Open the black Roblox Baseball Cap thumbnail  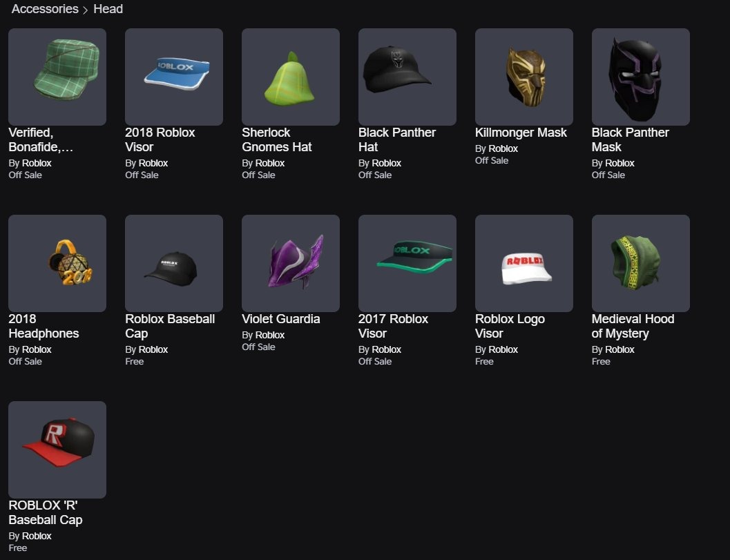[173, 263]
